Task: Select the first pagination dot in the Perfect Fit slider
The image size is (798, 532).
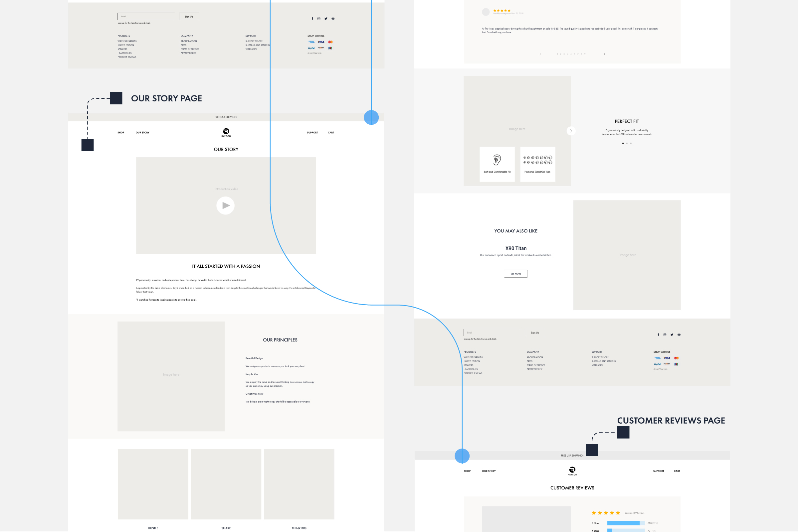Action: click(x=622, y=143)
